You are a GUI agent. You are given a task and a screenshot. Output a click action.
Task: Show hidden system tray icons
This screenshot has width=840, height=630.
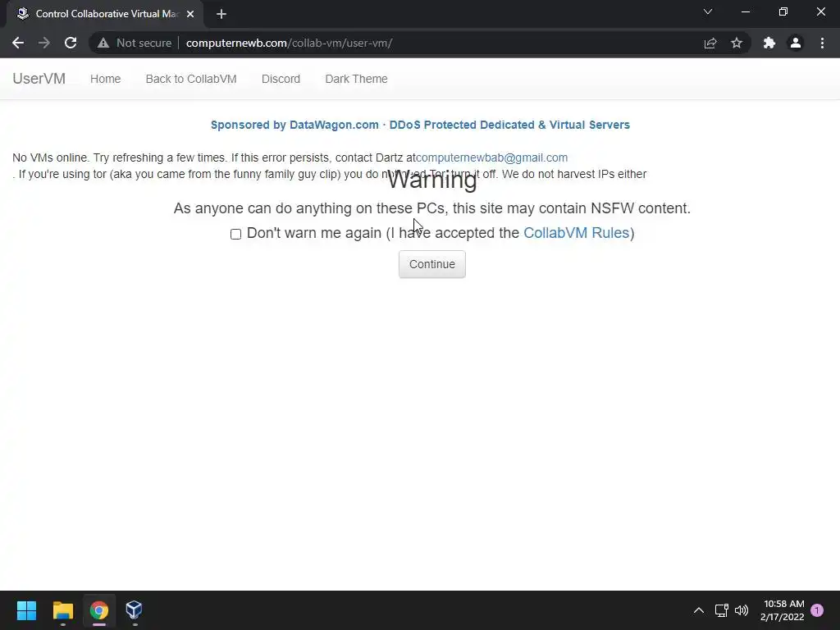pyautogui.click(x=699, y=610)
